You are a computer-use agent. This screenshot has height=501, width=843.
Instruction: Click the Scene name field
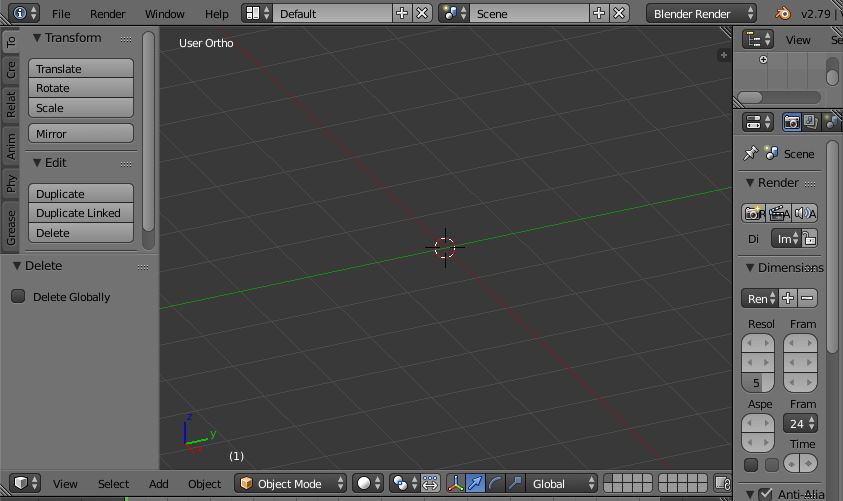(529, 13)
